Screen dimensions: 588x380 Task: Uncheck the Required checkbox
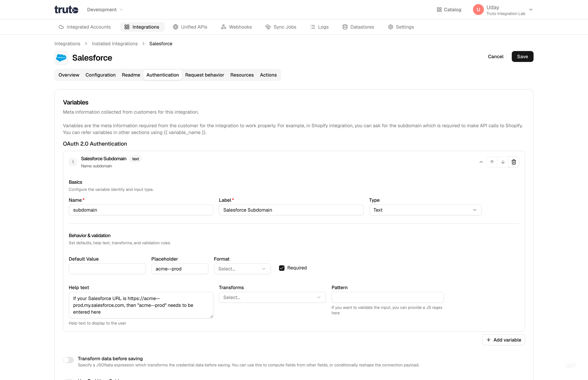tap(281, 268)
